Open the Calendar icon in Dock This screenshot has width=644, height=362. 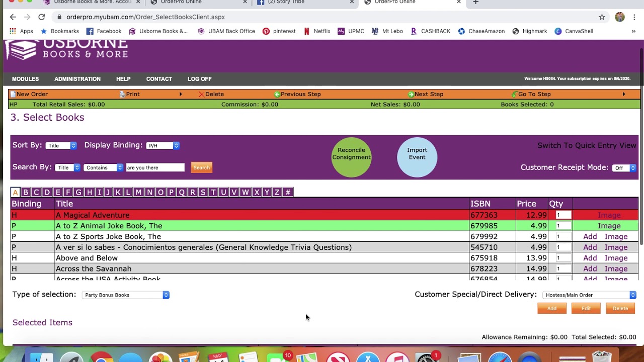click(x=218, y=358)
